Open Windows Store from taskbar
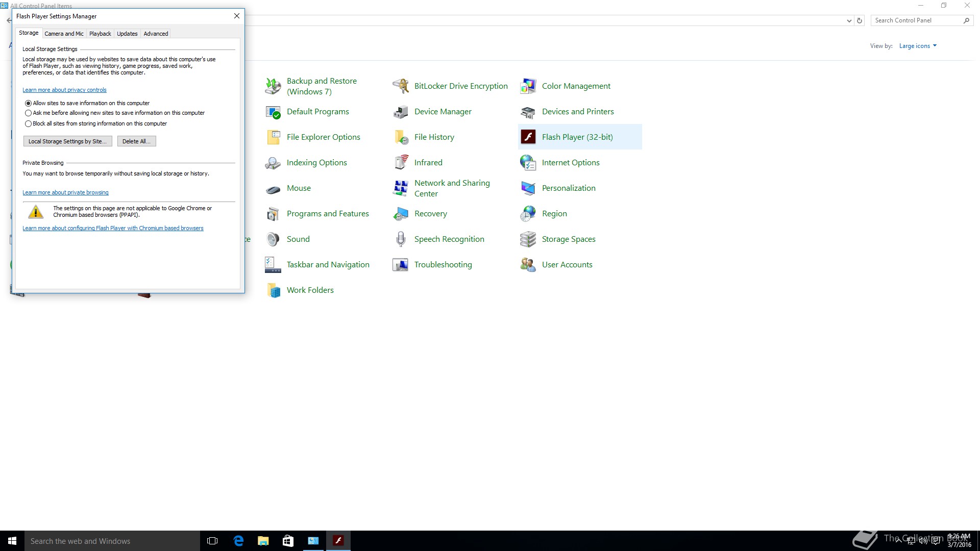The image size is (980, 551). click(288, 541)
